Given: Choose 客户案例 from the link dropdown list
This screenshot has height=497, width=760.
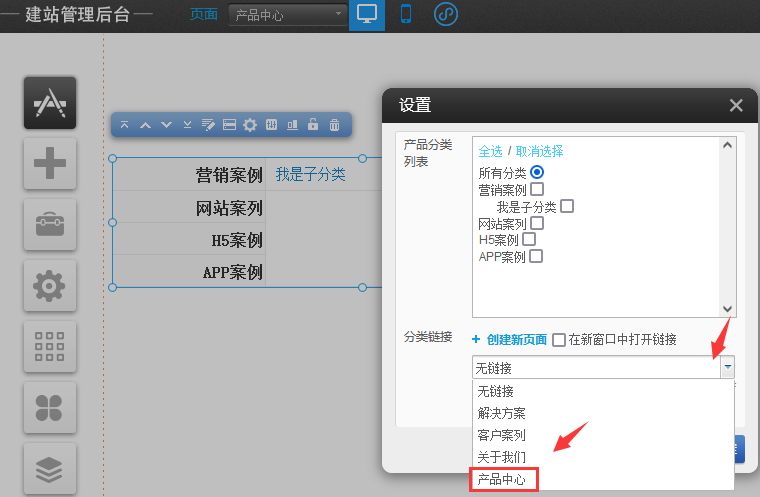Looking at the screenshot, I should (x=501, y=435).
